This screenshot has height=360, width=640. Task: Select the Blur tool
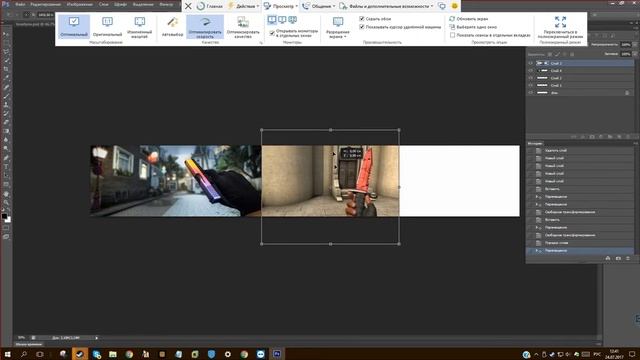[x=6, y=140]
